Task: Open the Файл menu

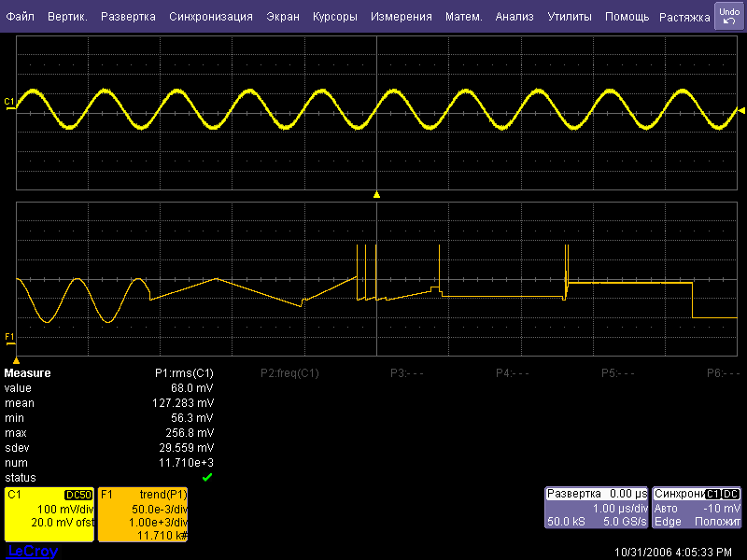Action: click(x=21, y=17)
